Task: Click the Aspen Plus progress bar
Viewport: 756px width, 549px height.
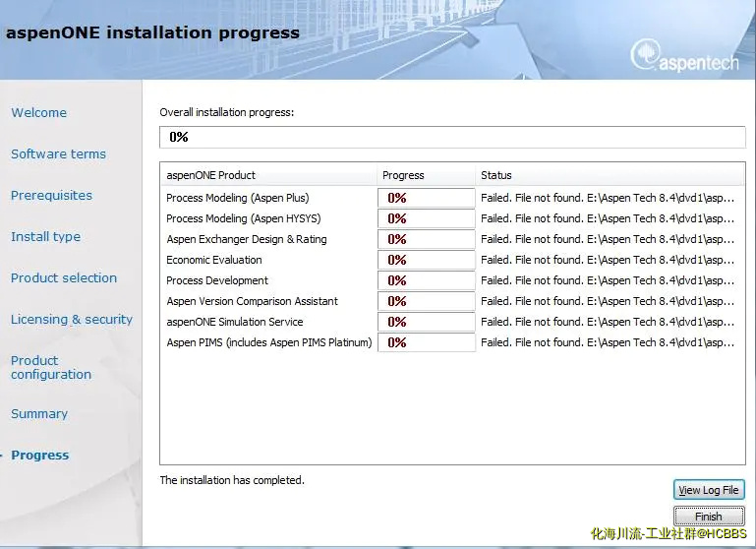Action: tap(427, 198)
